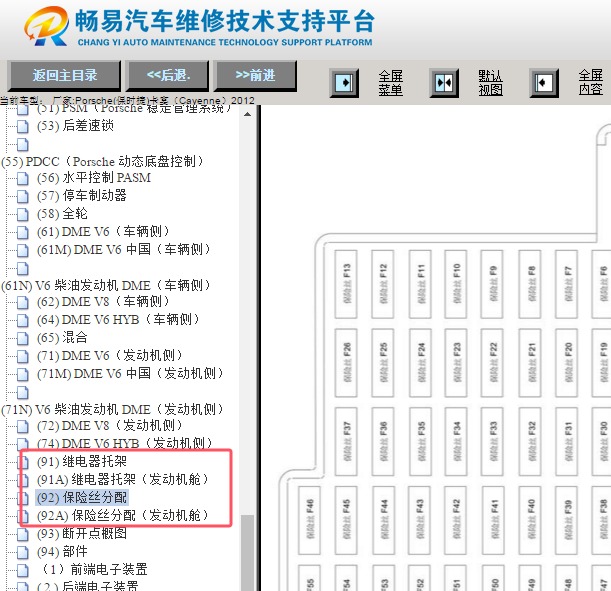611x591 pixels.
Task: Click the full-screen menu arrow icon
Action: (x=344, y=83)
